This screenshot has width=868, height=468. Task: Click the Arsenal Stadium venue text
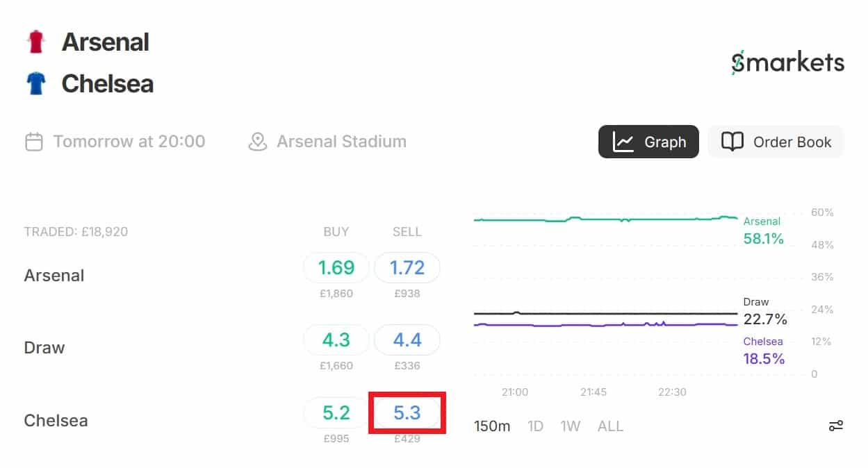pos(341,142)
